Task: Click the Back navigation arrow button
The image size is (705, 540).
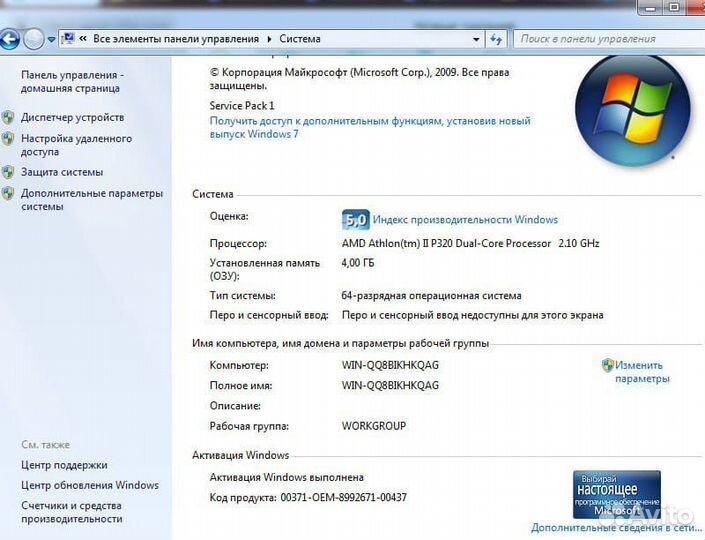Action: click(x=9, y=39)
